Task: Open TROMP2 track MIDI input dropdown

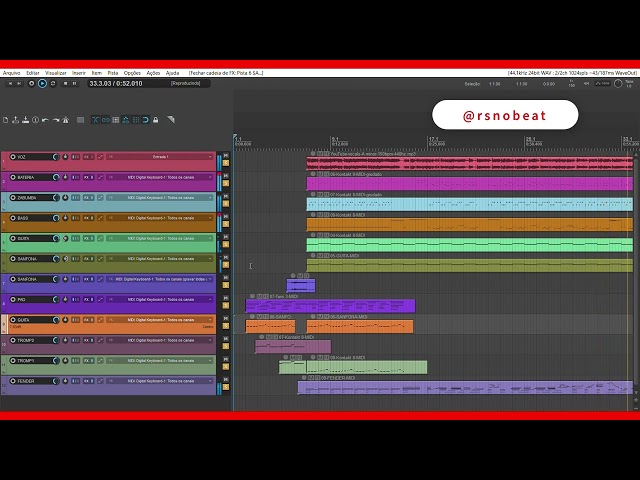Action: pos(160,340)
